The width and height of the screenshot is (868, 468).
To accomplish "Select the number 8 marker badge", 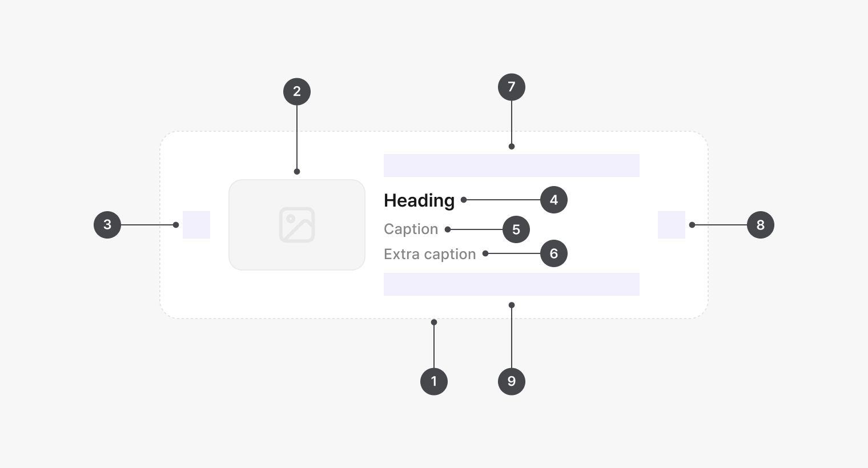I will 761,225.
